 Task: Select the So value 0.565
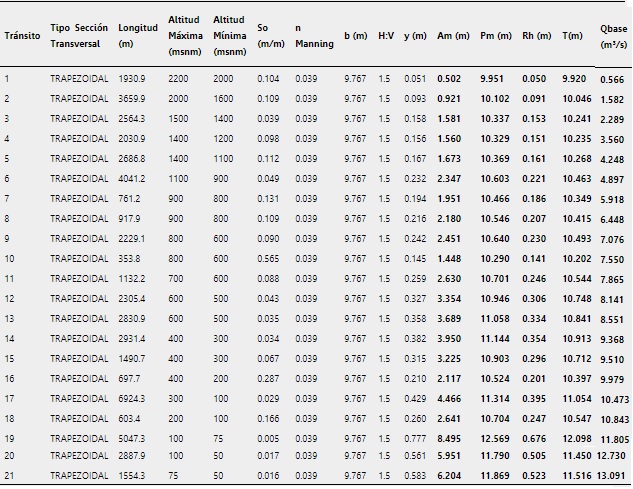click(x=269, y=258)
